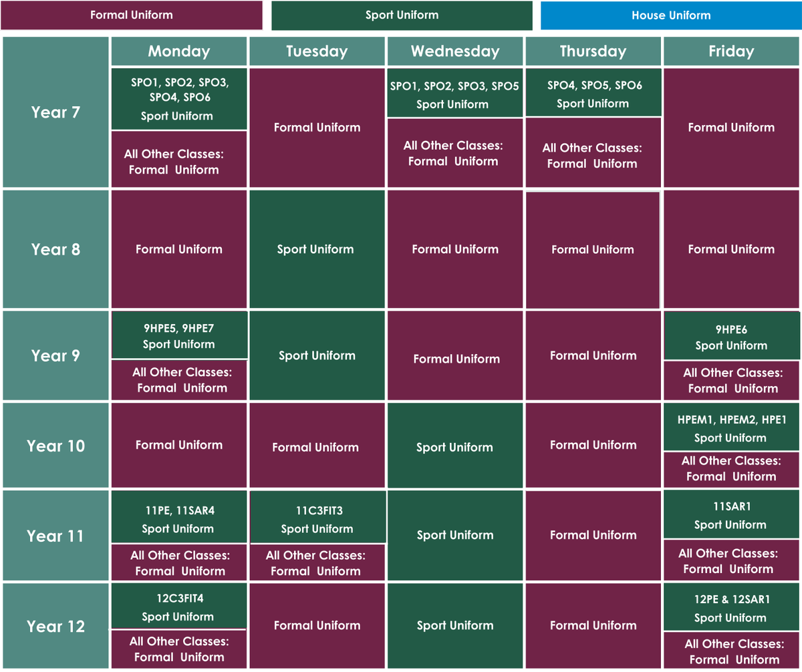Click the 11SAR1 Sport Uniform cell
Image resolution: width=802 pixels, height=672 pixels.
(731, 515)
